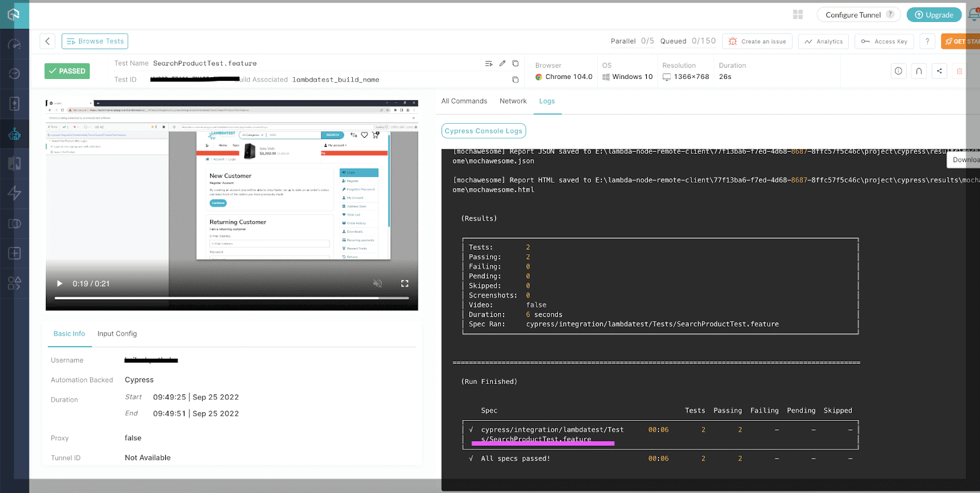Click the Configure Tunnel help question mark
Viewport: 980px width, 493px height.
[890, 14]
